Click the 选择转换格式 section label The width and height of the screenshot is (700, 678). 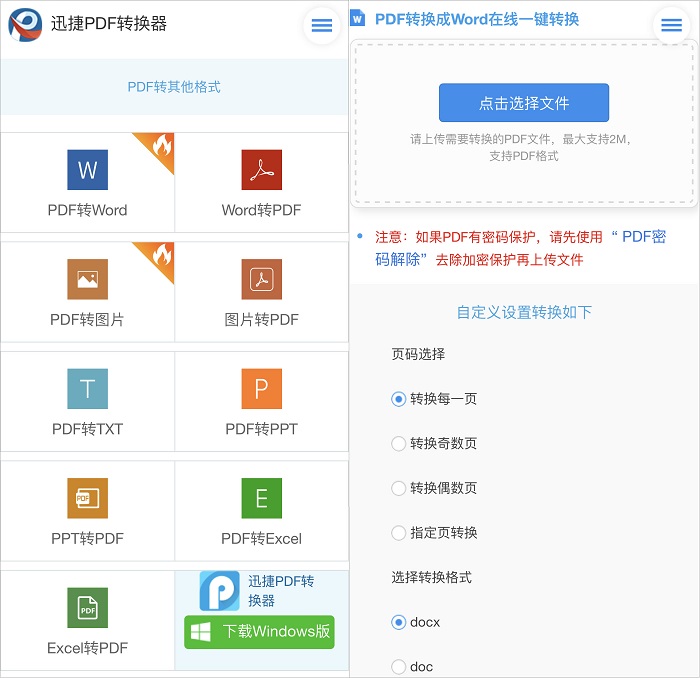432,577
